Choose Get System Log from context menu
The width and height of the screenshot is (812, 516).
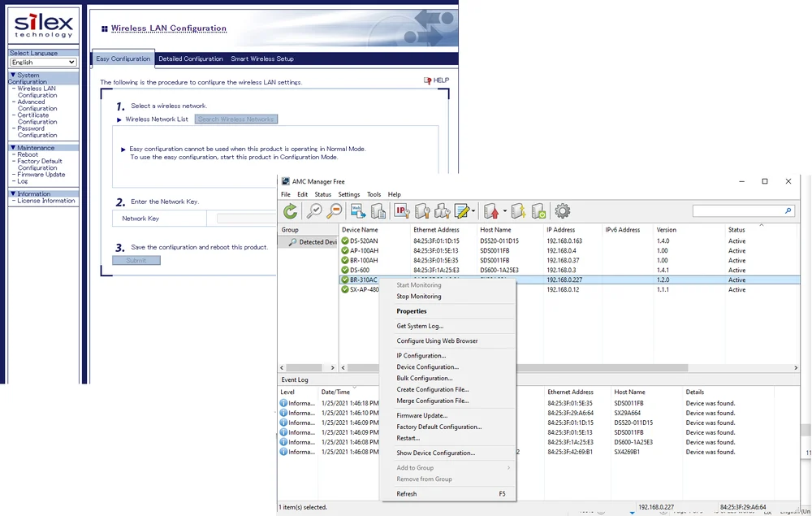coord(420,326)
